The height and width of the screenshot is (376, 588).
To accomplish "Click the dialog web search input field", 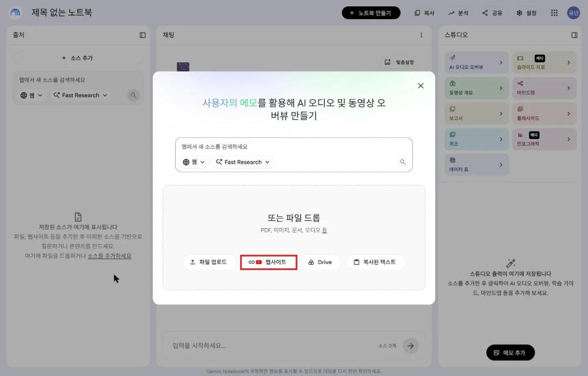I will 294,147.
